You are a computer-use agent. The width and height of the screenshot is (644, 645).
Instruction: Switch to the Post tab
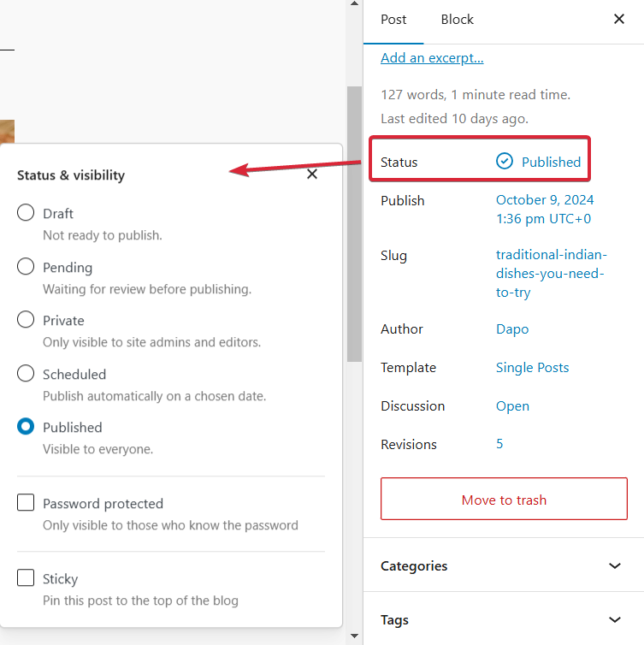coord(393,20)
